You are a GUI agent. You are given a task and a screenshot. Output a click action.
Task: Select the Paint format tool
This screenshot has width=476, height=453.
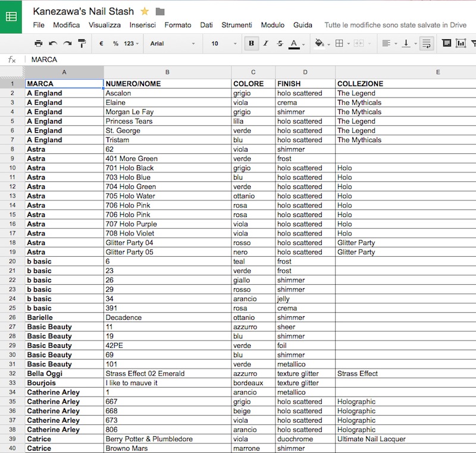(82, 43)
